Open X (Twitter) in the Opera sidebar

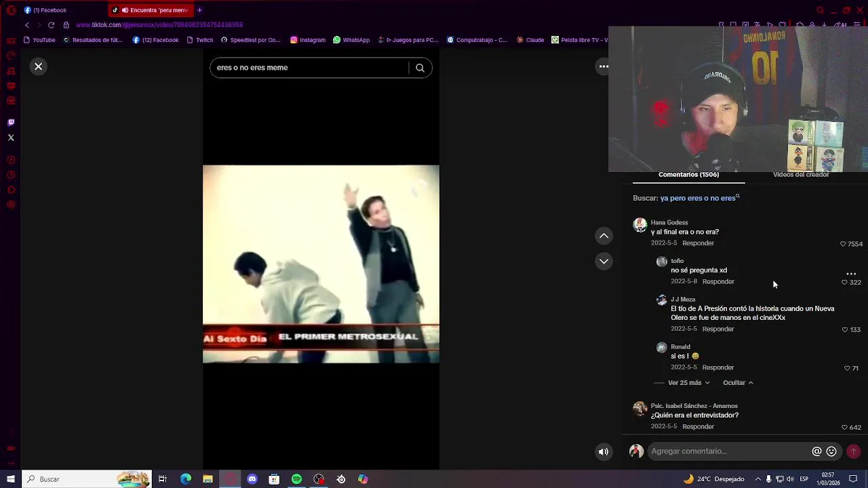coord(11,138)
